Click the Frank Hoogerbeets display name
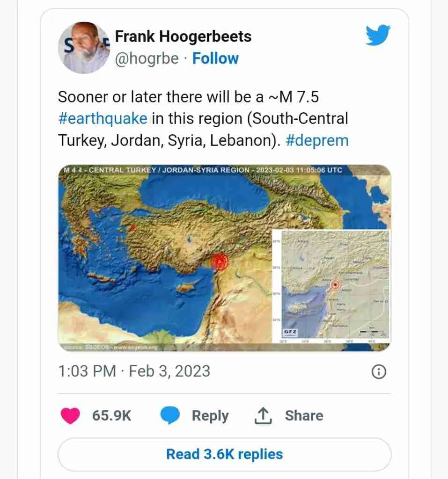The height and width of the screenshot is (479, 448). pyautogui.click(x=183, y=36)
